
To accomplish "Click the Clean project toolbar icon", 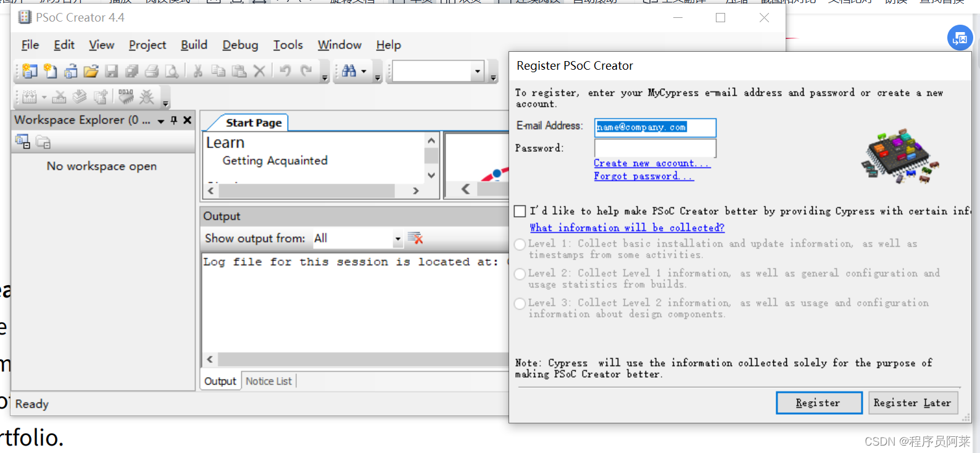I will pos(59,98).
